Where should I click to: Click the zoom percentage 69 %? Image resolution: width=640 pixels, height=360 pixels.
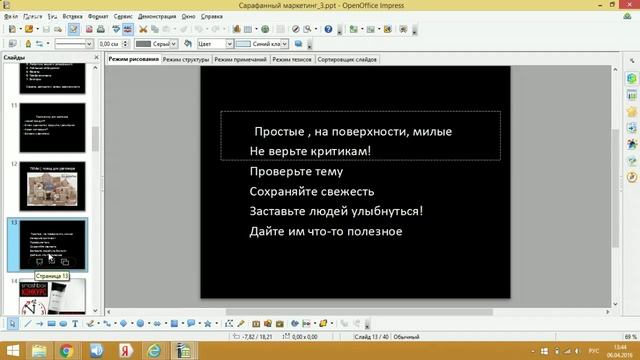(x=631, y=337)
